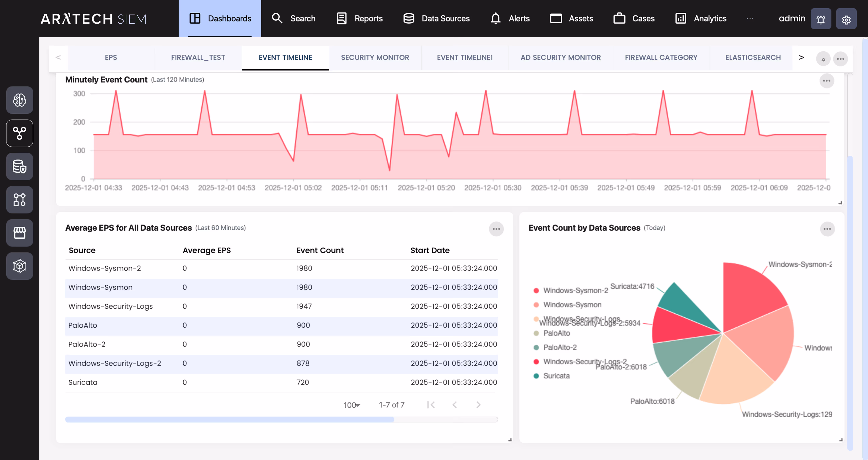Open the node graph sidebar icon
The image size is (868, 460).
pos(20,133)
